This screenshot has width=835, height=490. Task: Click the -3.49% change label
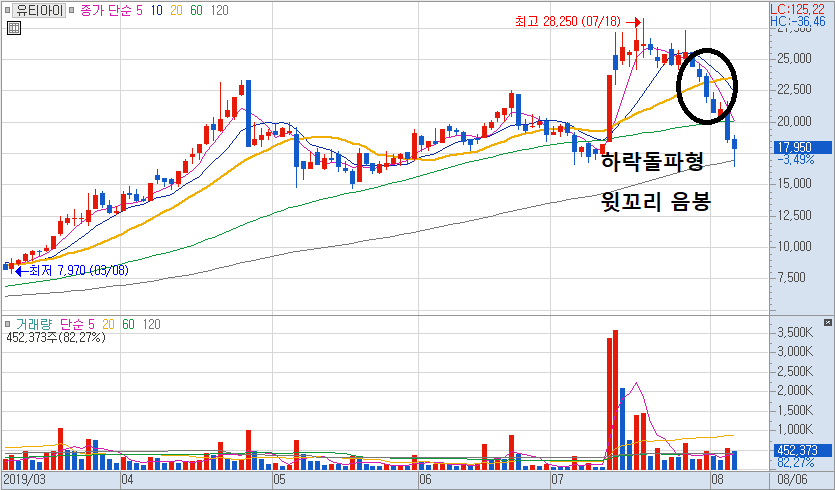click(796, 159)
